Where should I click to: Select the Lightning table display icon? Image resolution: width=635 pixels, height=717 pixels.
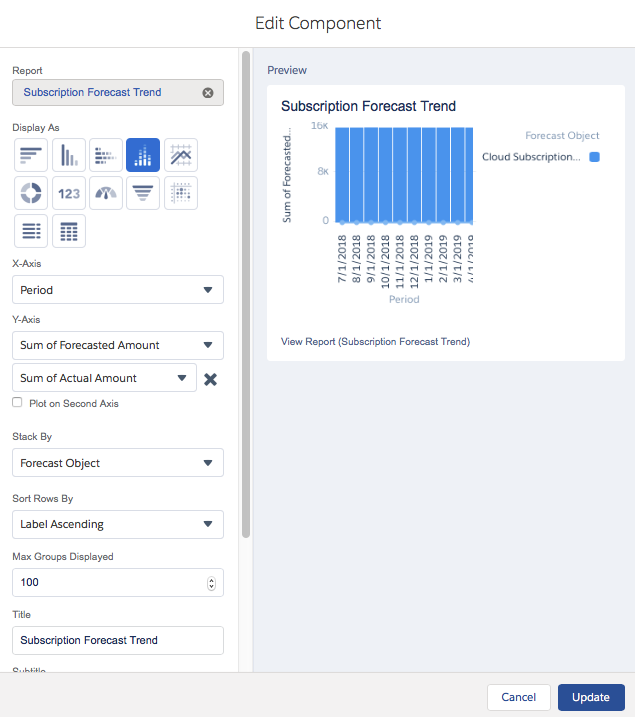coord(68,231)
